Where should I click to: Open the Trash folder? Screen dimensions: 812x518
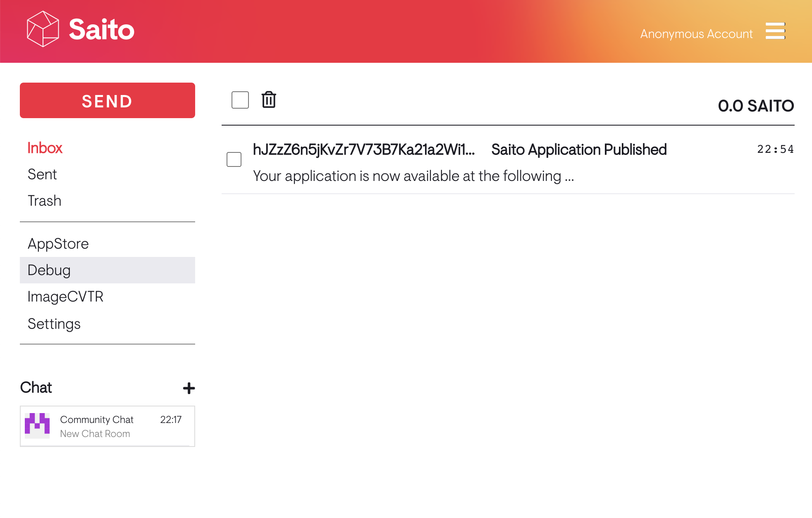click(x=44, y=201)
